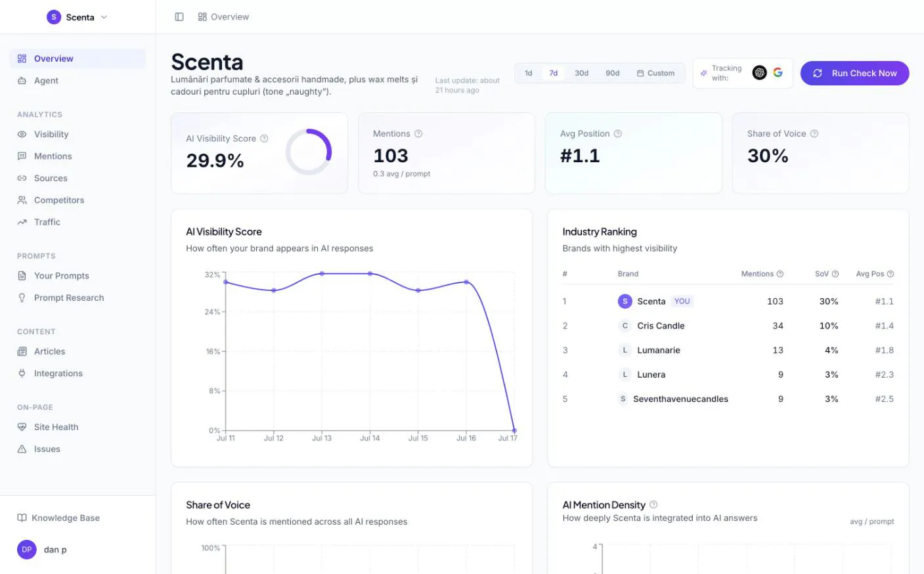Viewport: 924px width, 574px height.
Task: Select the Cris Candle ranking row
Action: click(728, 326)
